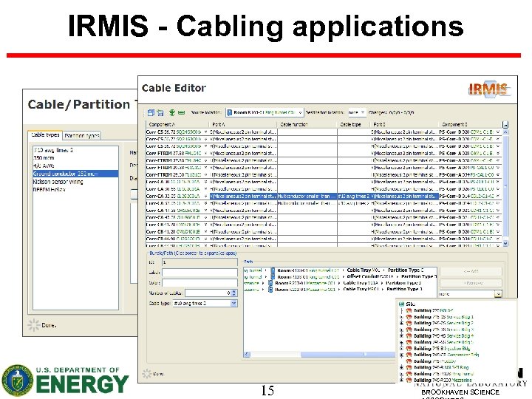Click the Id field in Bundle/Path
Image resolution: width=532 pixels, height=399 pixels.
199,262
